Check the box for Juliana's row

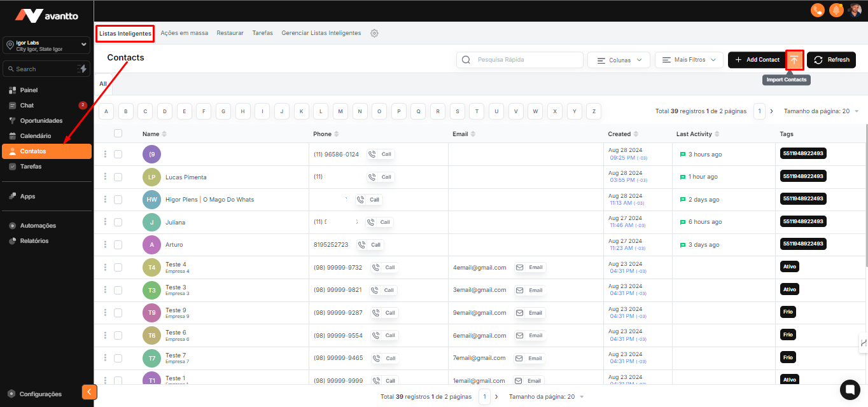coord(118,223)
